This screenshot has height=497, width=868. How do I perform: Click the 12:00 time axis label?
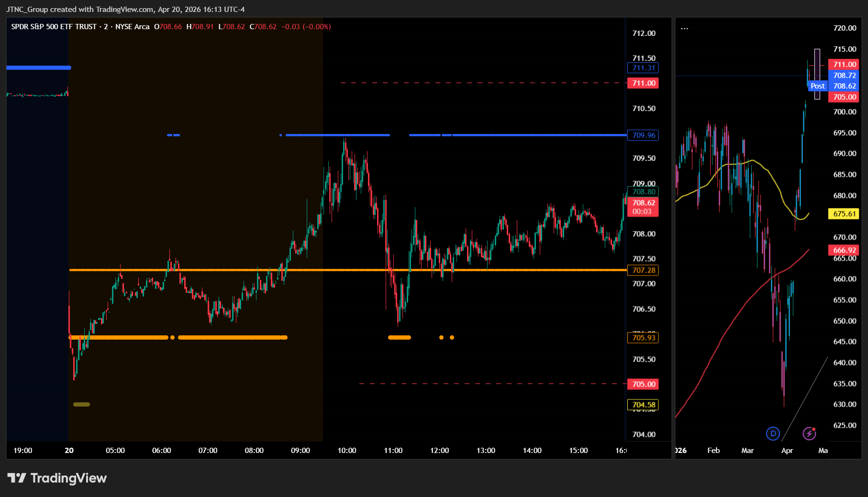440,451
